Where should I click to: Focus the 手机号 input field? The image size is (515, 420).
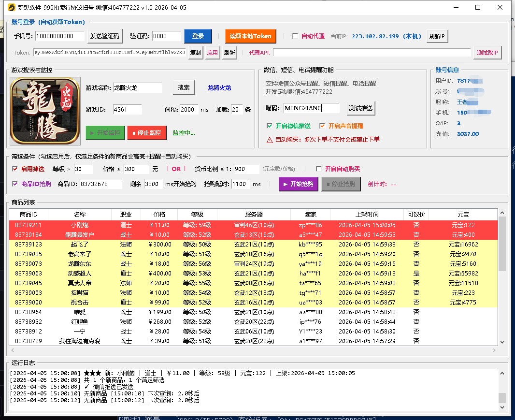60,36
